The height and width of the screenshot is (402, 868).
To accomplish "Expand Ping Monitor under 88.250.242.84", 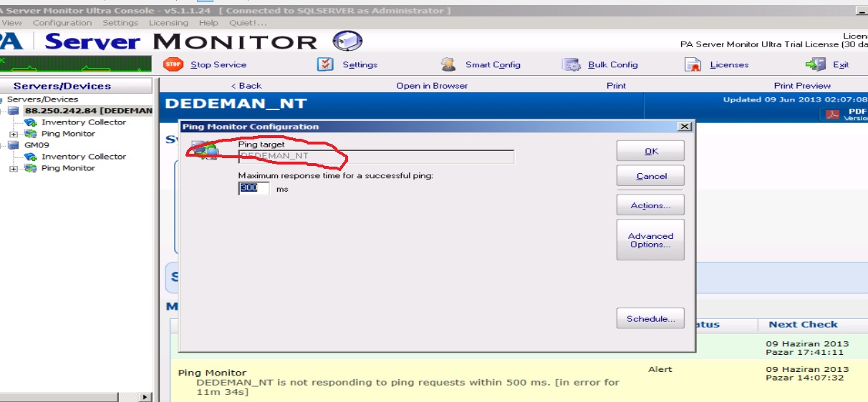I will click(x=13, y=134).
